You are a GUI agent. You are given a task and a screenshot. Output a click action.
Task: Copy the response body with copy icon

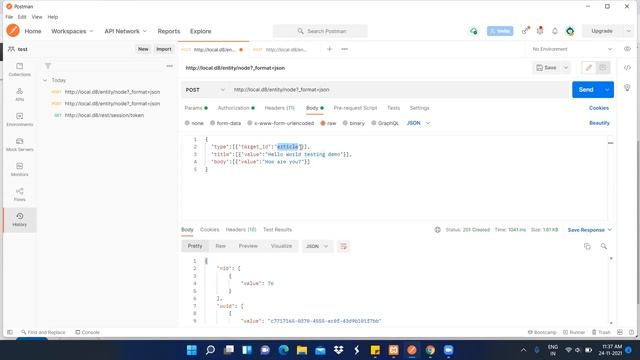click(x=587, y=246)
